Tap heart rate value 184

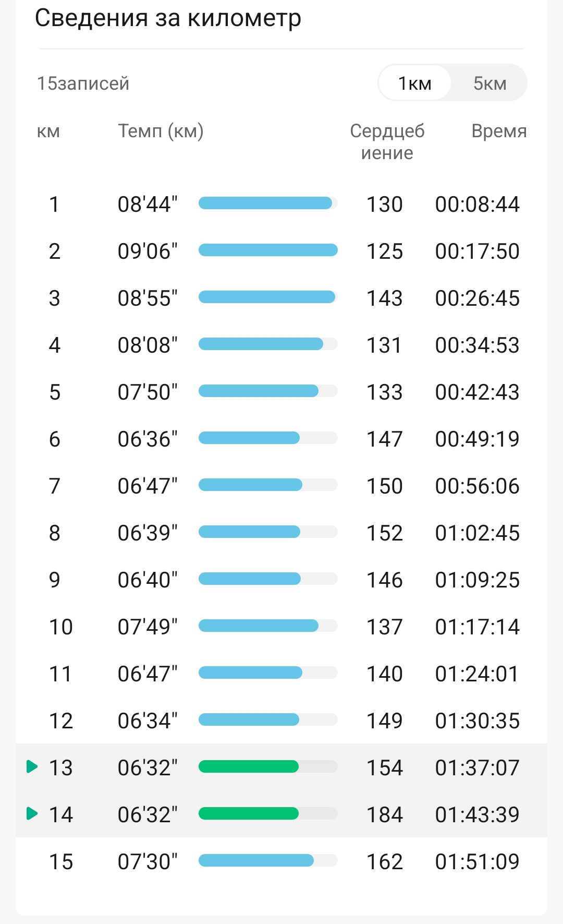[x=385, y=815]
